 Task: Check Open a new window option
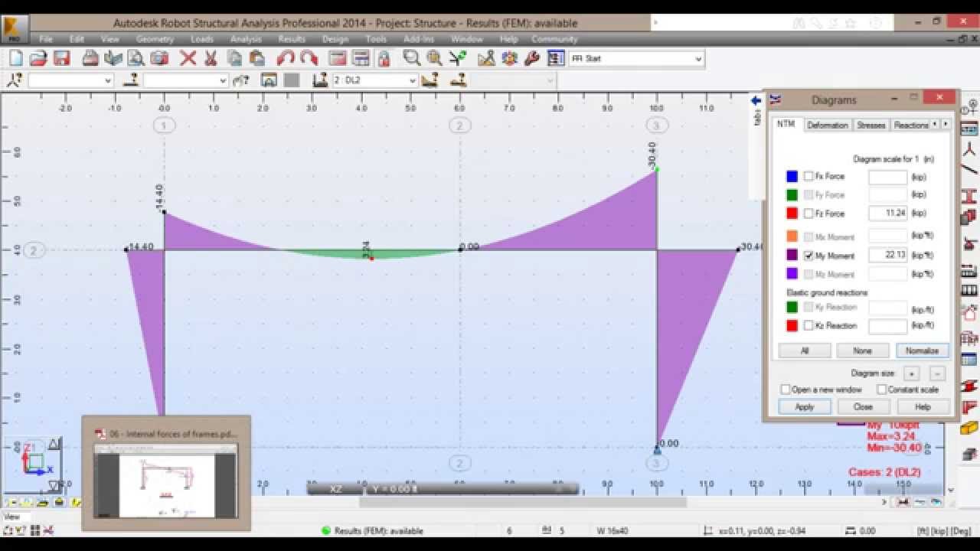tap(786, 390)
